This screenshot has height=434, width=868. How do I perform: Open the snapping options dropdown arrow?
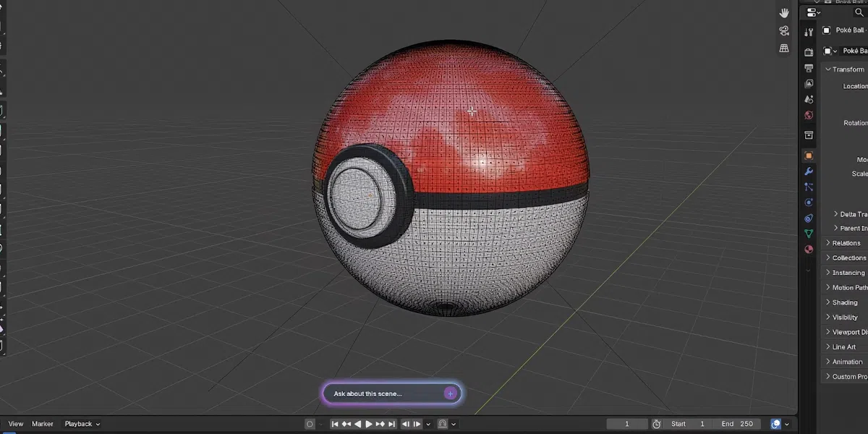(454, 424)
